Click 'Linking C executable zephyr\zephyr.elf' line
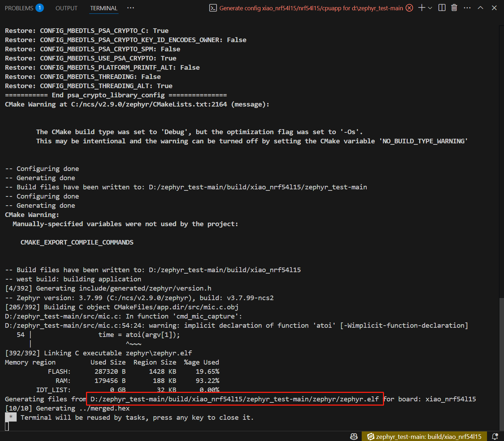The width and height of the screenshot is (504, 441). tap(98, 353)
